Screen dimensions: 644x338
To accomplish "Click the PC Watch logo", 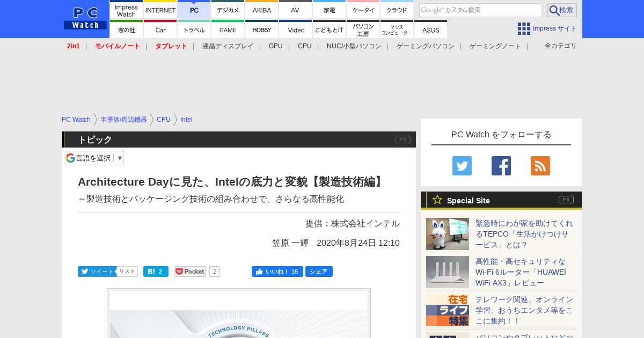I will pos(85,19).
